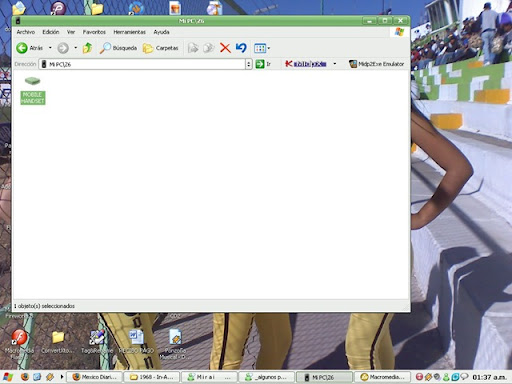Click the blue Undo arrow icon
Image resolution: width=512 pixels, height=384 pixels.
pyautogui.click(x=241, y=48)
